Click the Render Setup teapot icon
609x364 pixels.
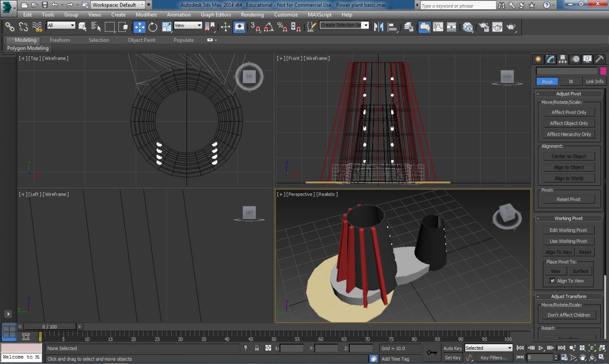pyautogui.click(x=484, y=27)
